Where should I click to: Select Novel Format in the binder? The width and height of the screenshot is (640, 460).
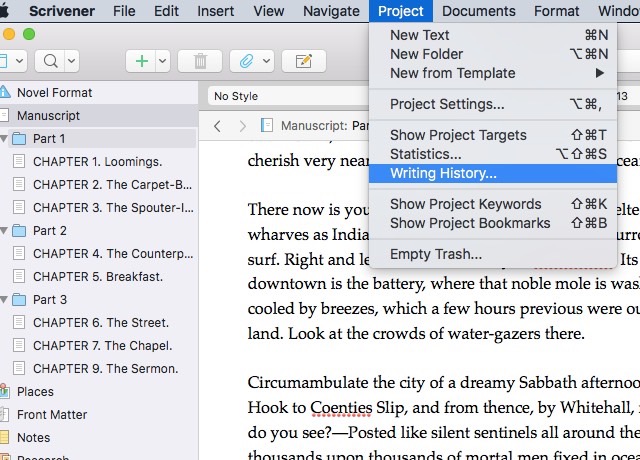coord(55,93)
